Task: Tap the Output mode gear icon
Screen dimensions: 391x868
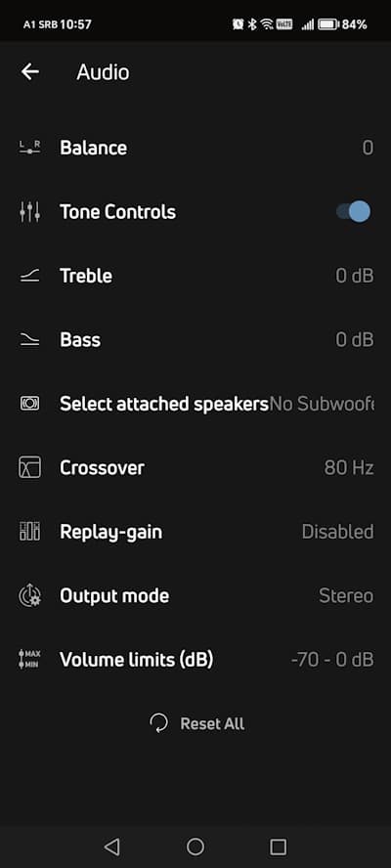Action: (x=30, y=595)
